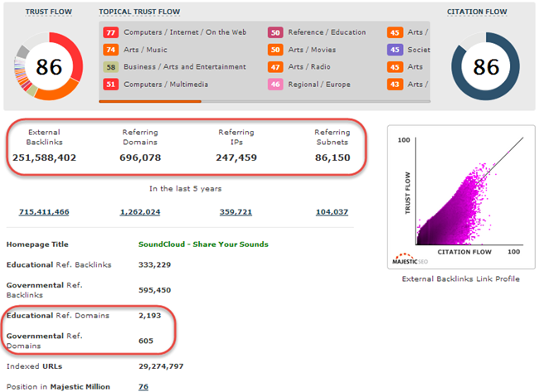
Task: Click the Governmental Ref. Domains value 605
Action: [x=146, y=341]
